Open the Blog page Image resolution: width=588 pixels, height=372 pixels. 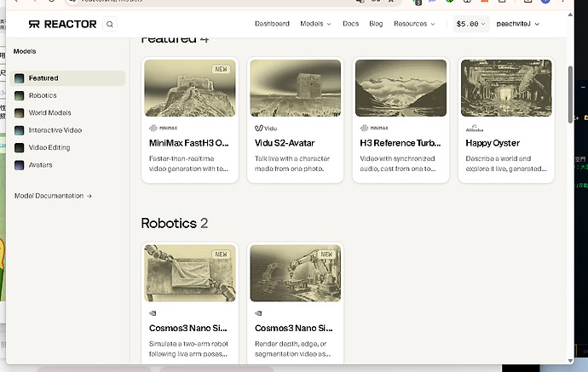pos(376,24)
